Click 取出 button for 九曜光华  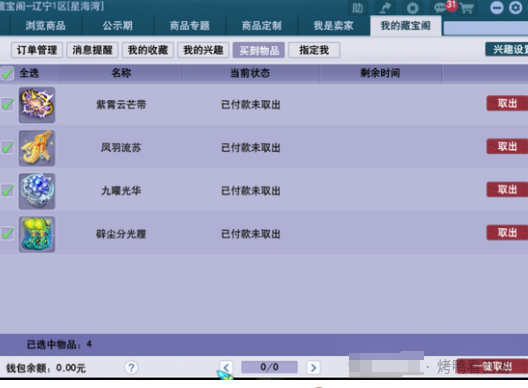tap(507, 190)
